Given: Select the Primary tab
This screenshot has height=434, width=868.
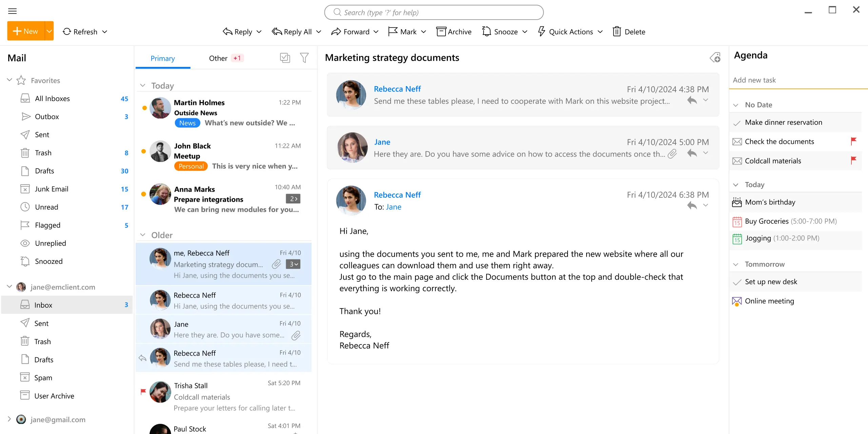Looking at the screenshot, I should [162, 58].
